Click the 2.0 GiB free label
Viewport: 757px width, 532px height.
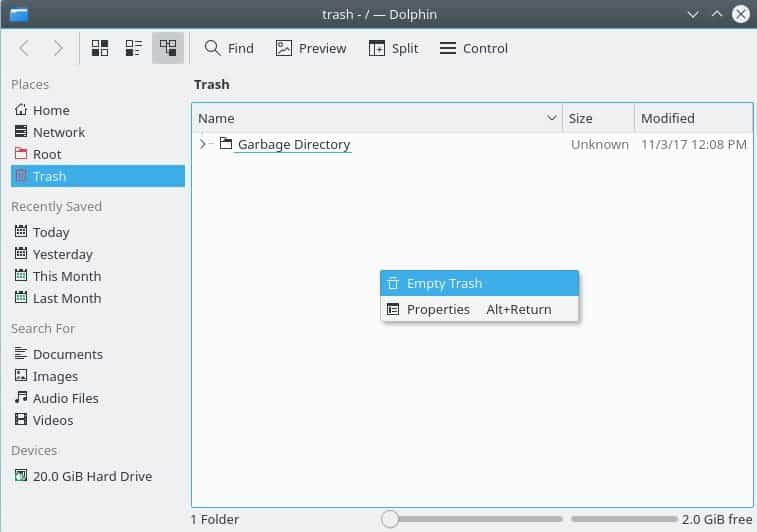click(x=717, y=519)
